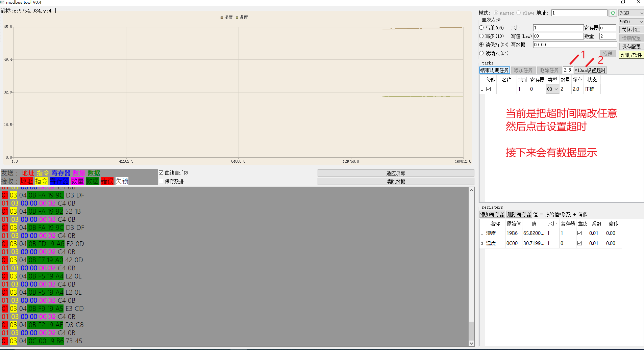This screenshot has height=350, width=644.
Task: Click the 2.5 timeout input field
Action: click(x=568, y=70)
